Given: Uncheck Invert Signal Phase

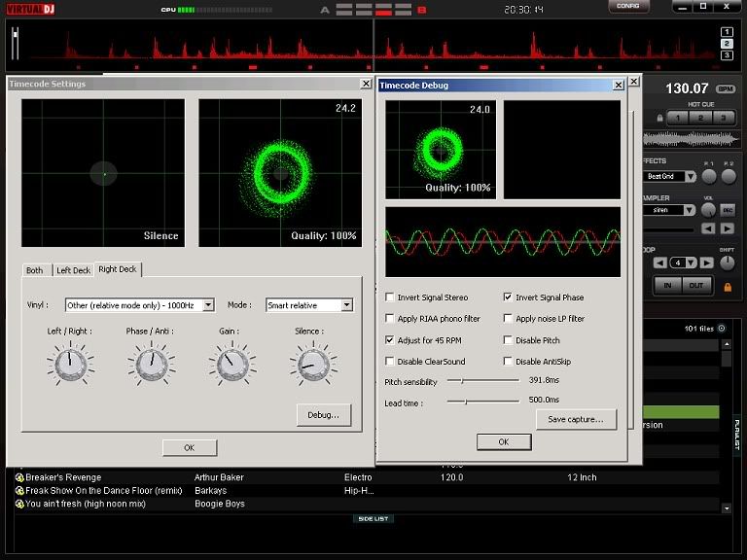Looking at the screenshot, I should (508, 297).
